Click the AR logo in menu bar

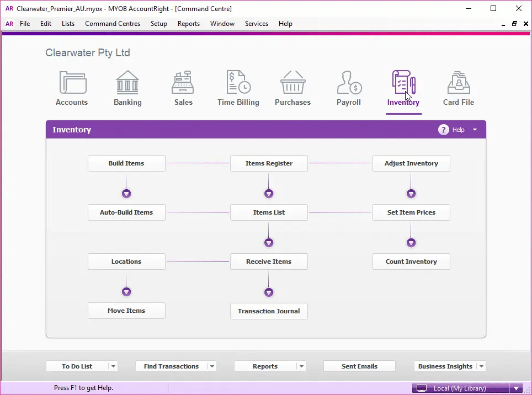click(x=9, y=24)
